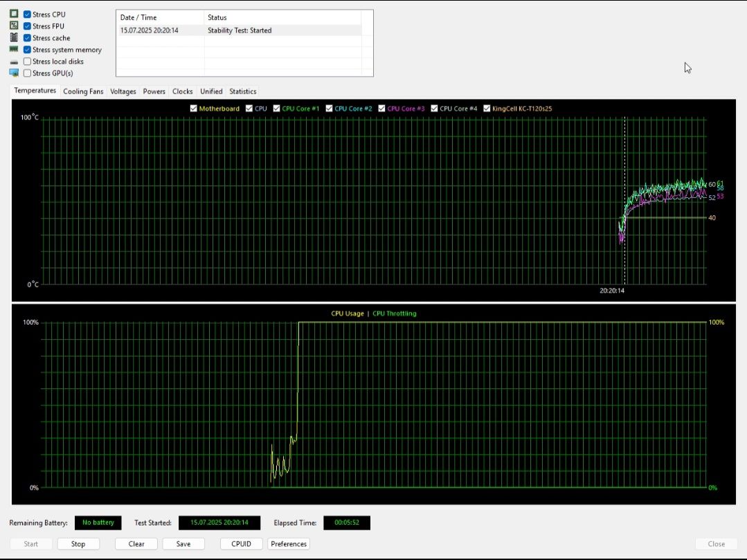
Task: Toggle the CPU Core #1 legend checkbox
Action: [x=276, y=108]
